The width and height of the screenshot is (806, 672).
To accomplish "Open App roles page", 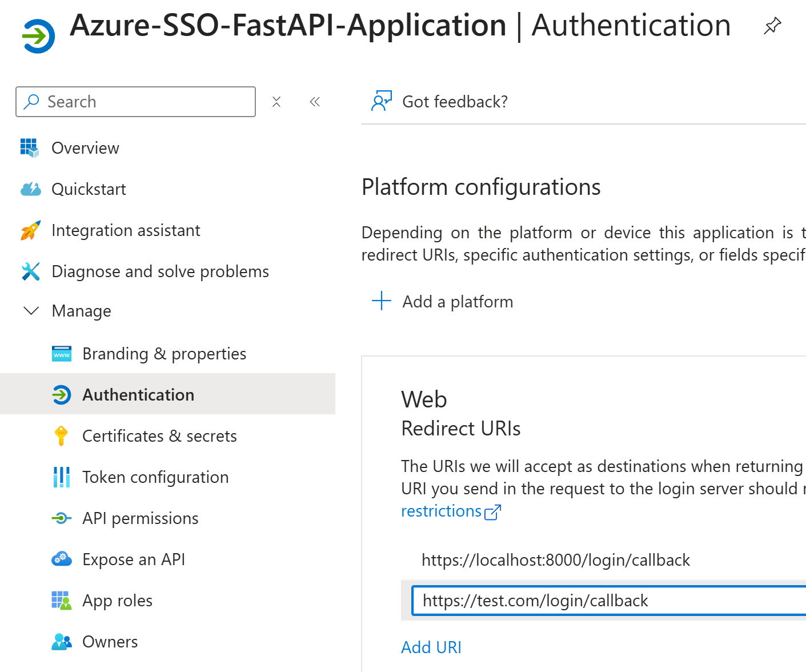I will 117,601.
